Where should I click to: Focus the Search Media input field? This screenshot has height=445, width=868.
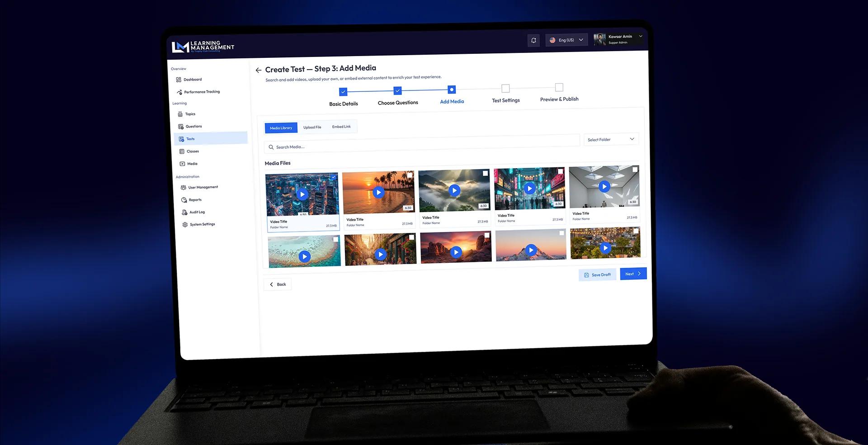[x=422, y=144]
